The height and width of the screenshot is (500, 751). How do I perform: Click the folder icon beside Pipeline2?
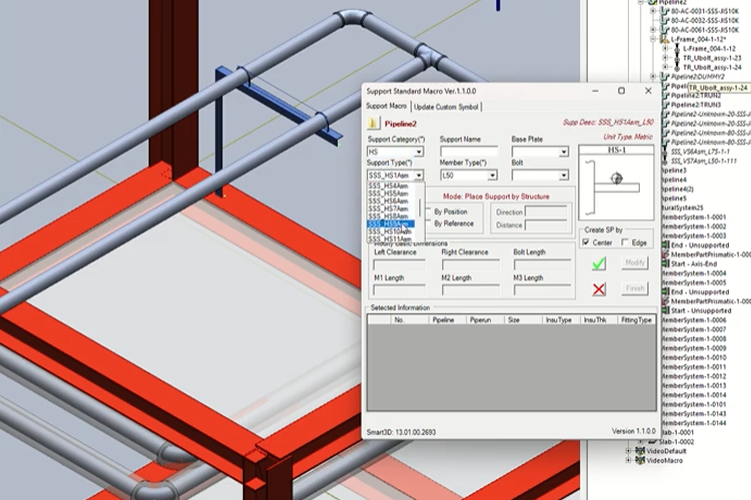[373, 124]
